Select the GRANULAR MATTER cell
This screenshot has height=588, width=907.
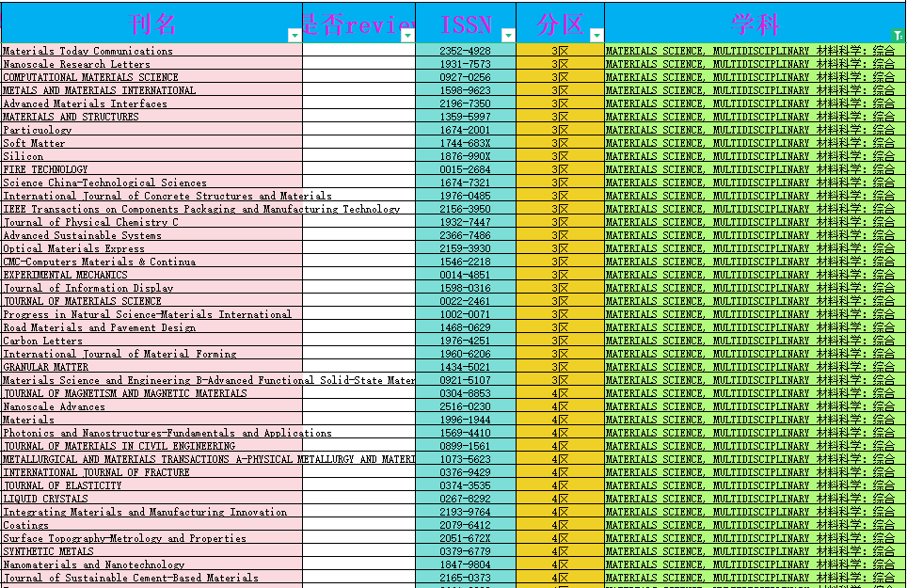[151, 367]
